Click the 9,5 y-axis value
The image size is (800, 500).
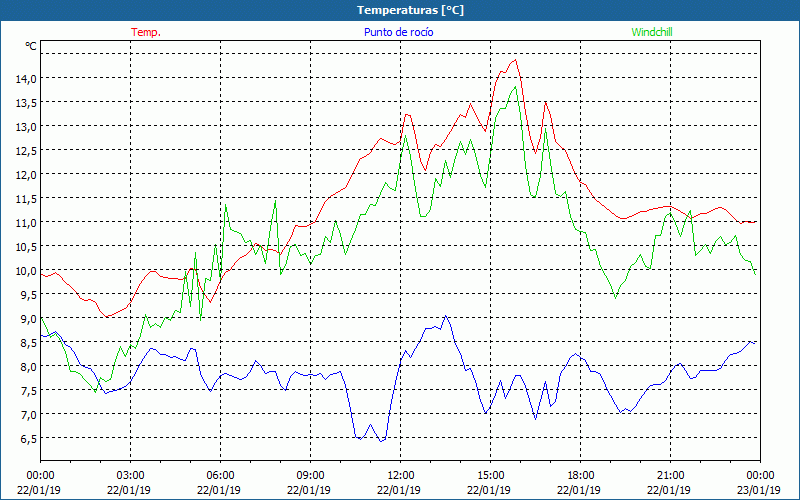pos(28,294)
